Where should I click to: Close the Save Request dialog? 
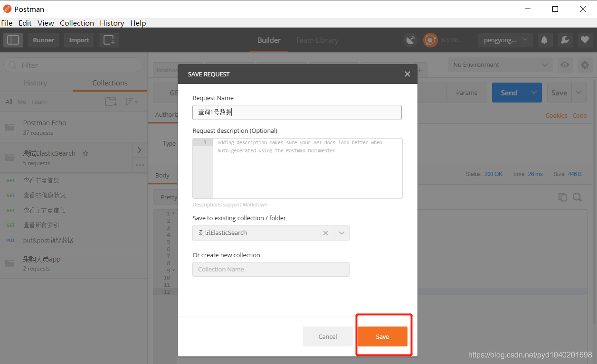(x=407, y=74)
